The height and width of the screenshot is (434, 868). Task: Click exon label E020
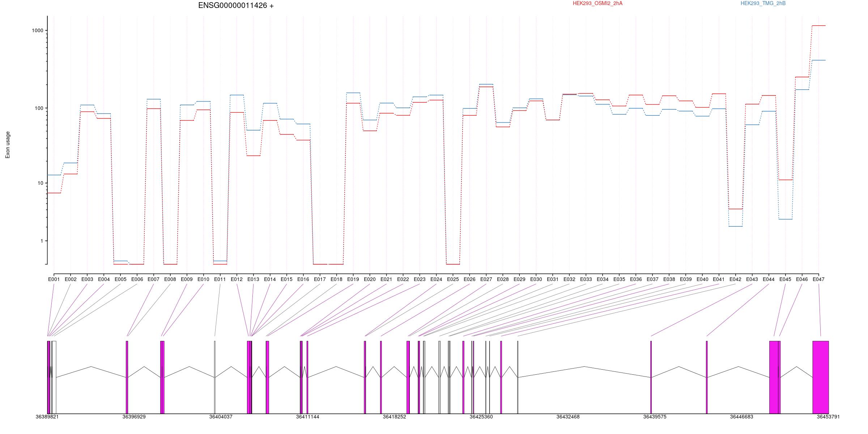pyautogui.click(x=370, y=279)
